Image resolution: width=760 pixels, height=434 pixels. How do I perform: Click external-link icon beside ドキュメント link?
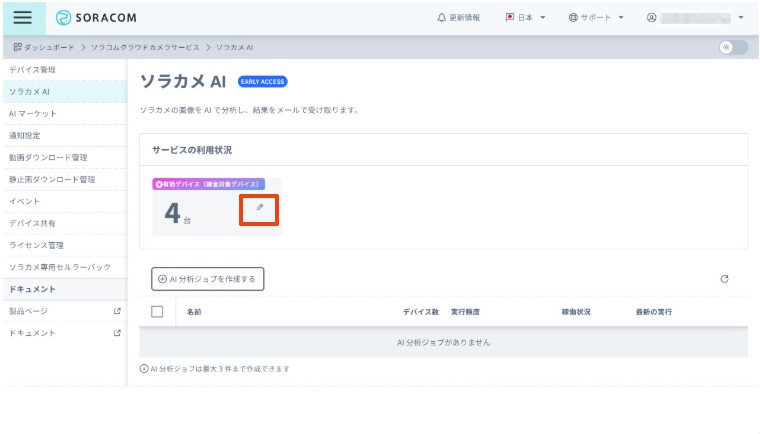(x=117, y=333)
